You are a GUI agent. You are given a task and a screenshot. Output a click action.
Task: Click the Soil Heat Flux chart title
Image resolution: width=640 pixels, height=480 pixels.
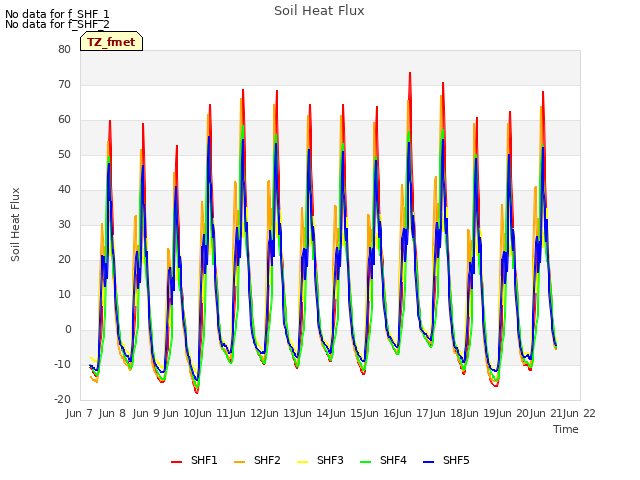tap(319, 11)
